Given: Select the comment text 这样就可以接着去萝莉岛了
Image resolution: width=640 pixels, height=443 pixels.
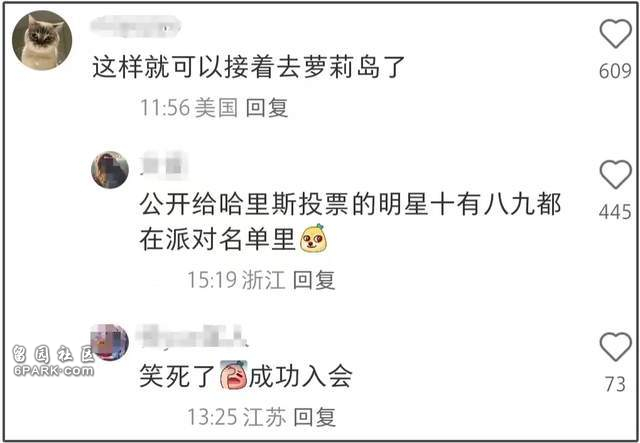Looking at the screenshot, I should click(x=249, y=67).
